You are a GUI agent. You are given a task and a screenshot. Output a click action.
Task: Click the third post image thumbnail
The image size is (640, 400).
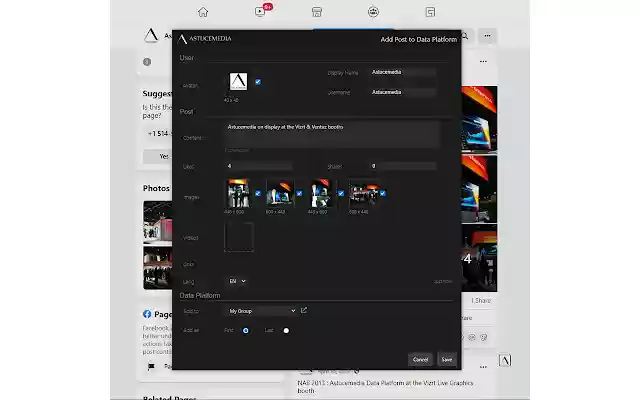click(x=321, y=193)
